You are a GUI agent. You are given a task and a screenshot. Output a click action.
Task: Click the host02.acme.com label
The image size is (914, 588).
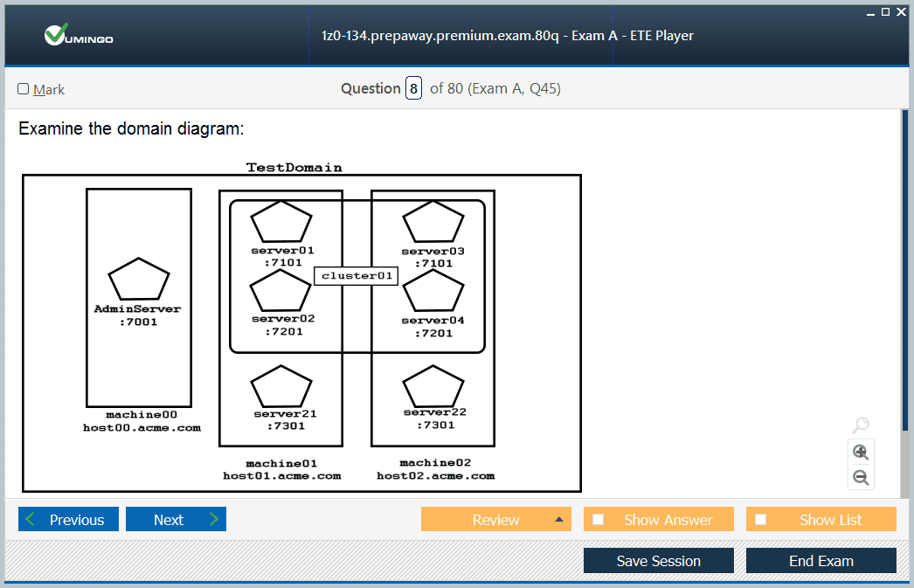(x=435, y=475)
